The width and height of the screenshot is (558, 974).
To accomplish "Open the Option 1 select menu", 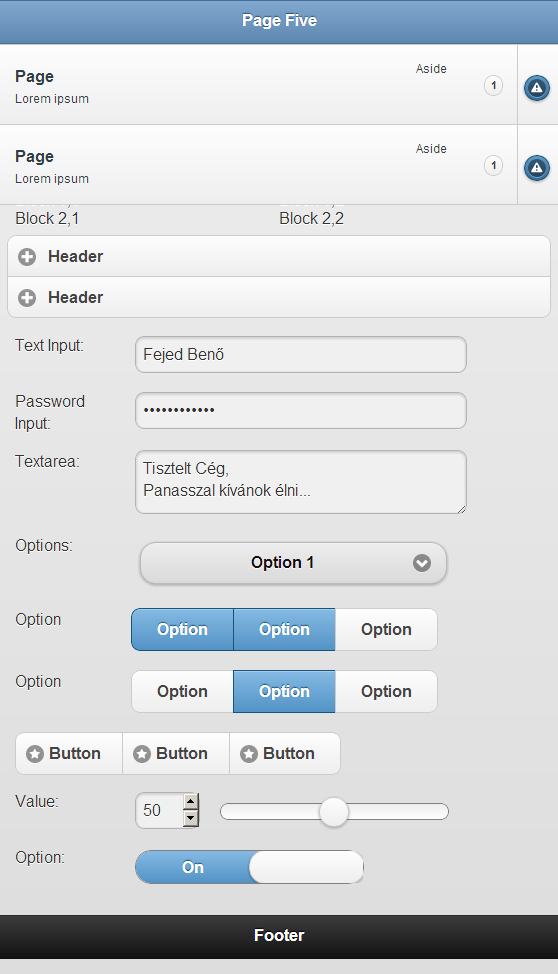I will (293, 563).
